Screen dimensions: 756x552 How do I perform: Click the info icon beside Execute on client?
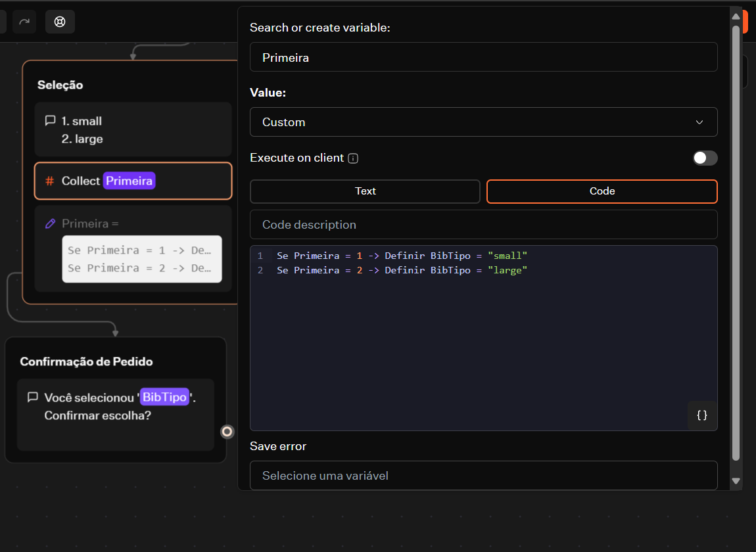point(353,158)
